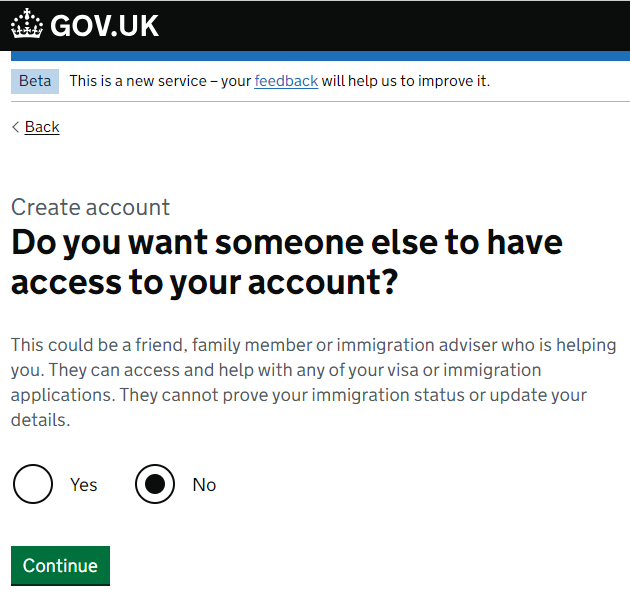Click the 'This is a new service' text
This screenshot has height=593, width=630.
(138, 81)
